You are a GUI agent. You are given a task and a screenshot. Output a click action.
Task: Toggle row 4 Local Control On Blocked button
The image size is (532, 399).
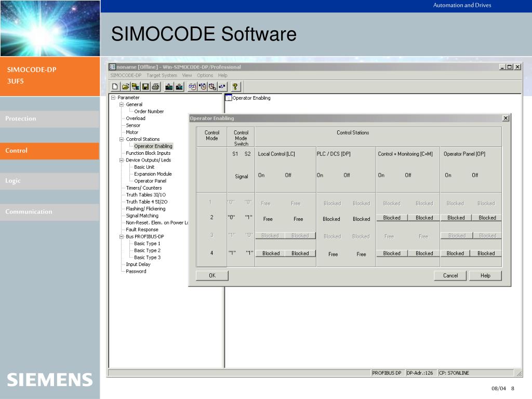point(271,253)
